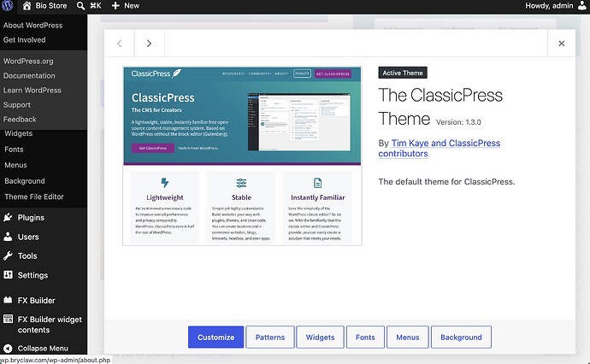The width and height of the screenshot is (590, 364).
Task: Click the Version: 1.3.0 text
Action: (x=458, y=122)
